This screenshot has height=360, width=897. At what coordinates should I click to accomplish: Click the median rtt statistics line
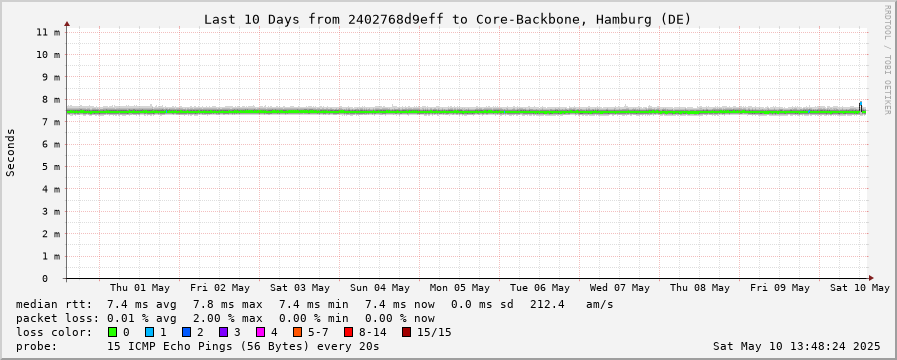[314, 304]
